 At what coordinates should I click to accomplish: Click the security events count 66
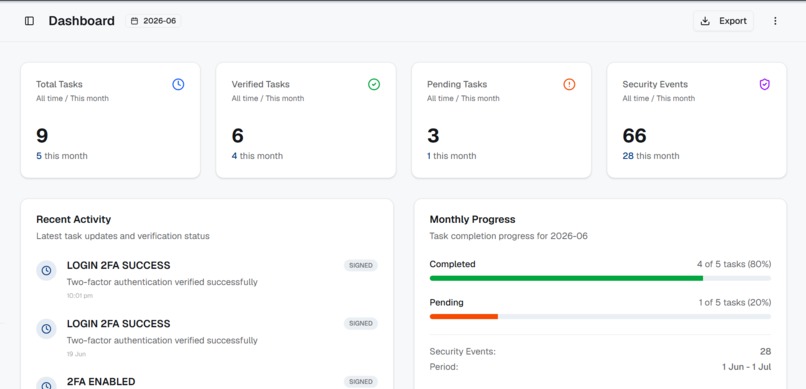(634, 136)
